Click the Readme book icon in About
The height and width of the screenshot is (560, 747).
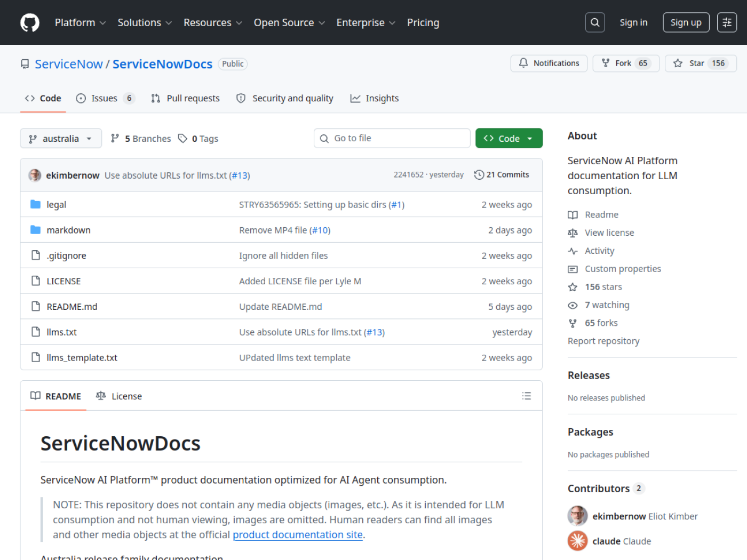573,215
